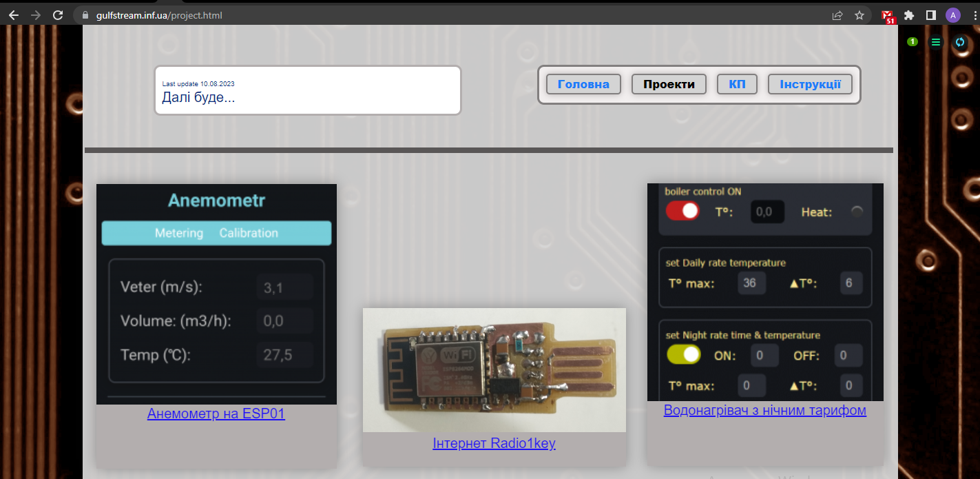Bookmark this tab with the star icon
Viewport: 980px width, 479px height.
[859, 15]
